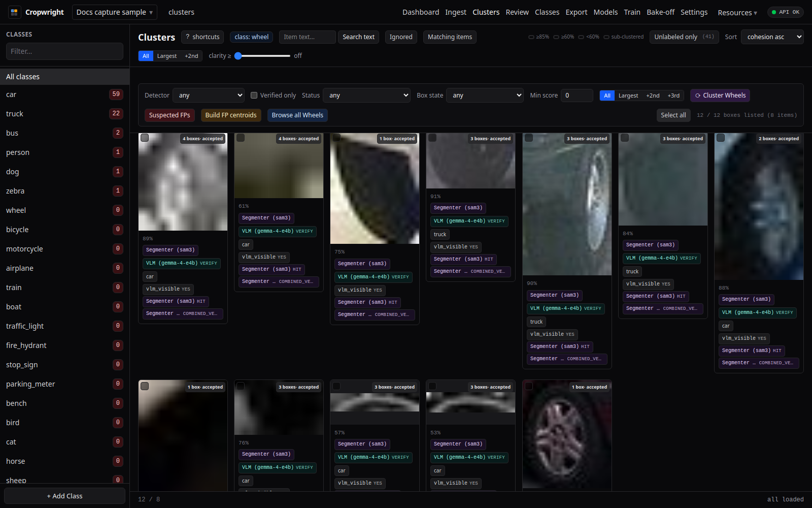The image size is (812, 508).
Task: Click the Min score input
Action: [577, 96]
